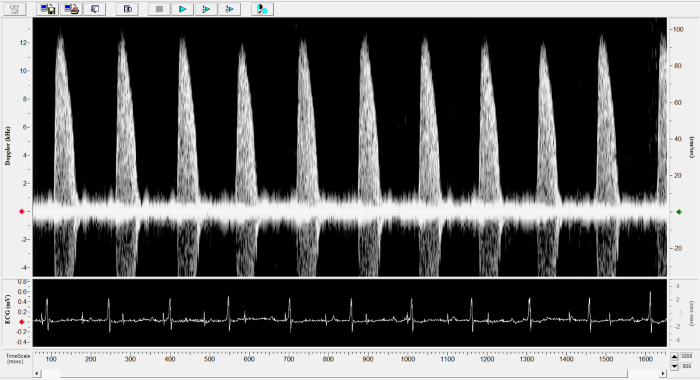Viewport: 700px width, 380px height.
Task: Stop the Doppler signal playback
Action: click(x=159, y=9)
